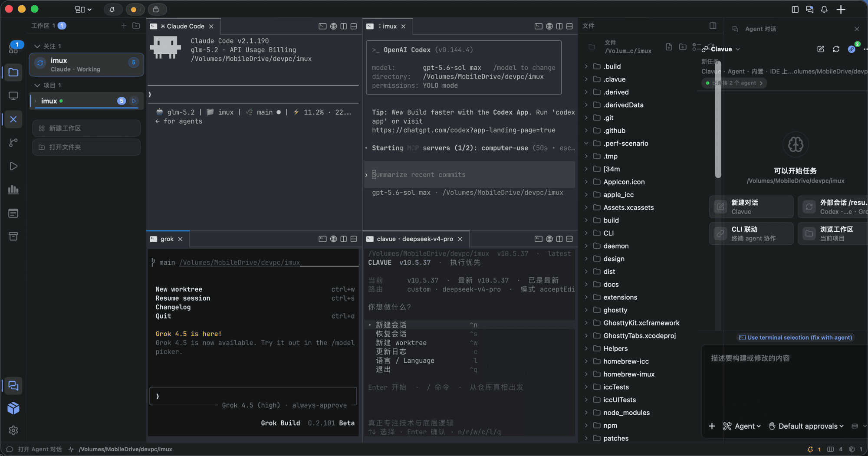
Task: Click the globe icon in imux pane header
Action: pos(549,26)
